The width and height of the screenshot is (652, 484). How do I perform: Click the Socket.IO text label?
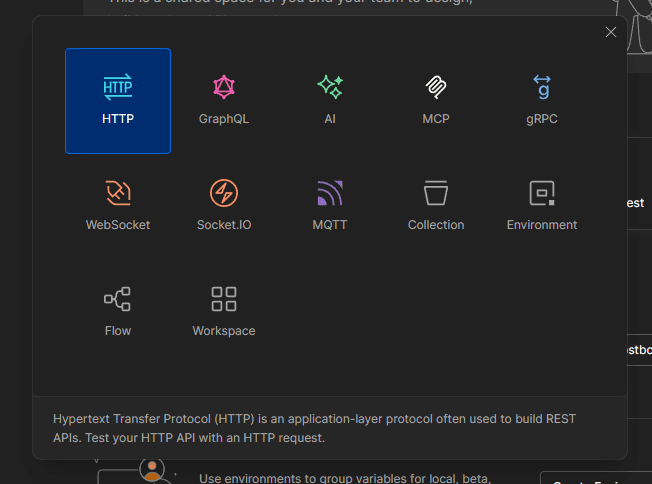click(x=224, y=225)
